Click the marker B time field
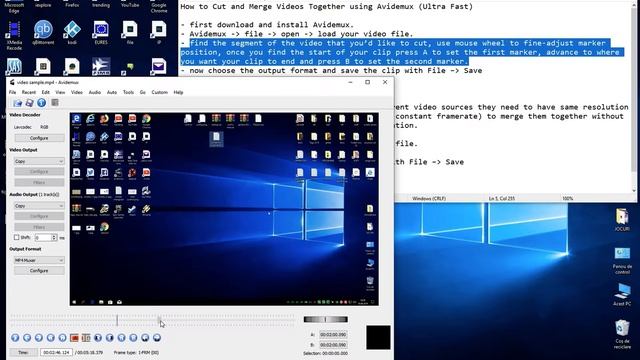 (x=333, y=345)
